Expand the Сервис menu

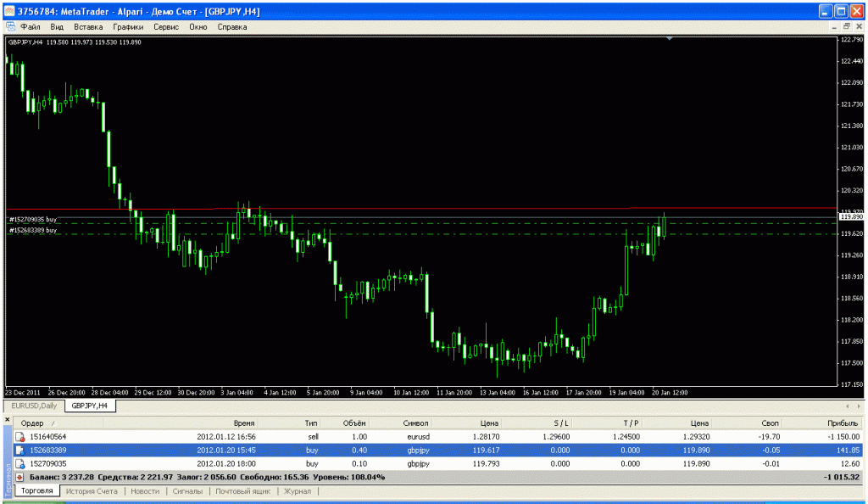pos(165,26)
